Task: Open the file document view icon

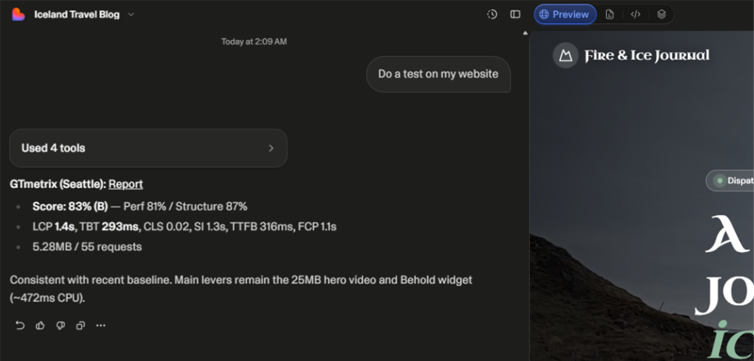Action: pyautogui.click(x=610, y=14)
